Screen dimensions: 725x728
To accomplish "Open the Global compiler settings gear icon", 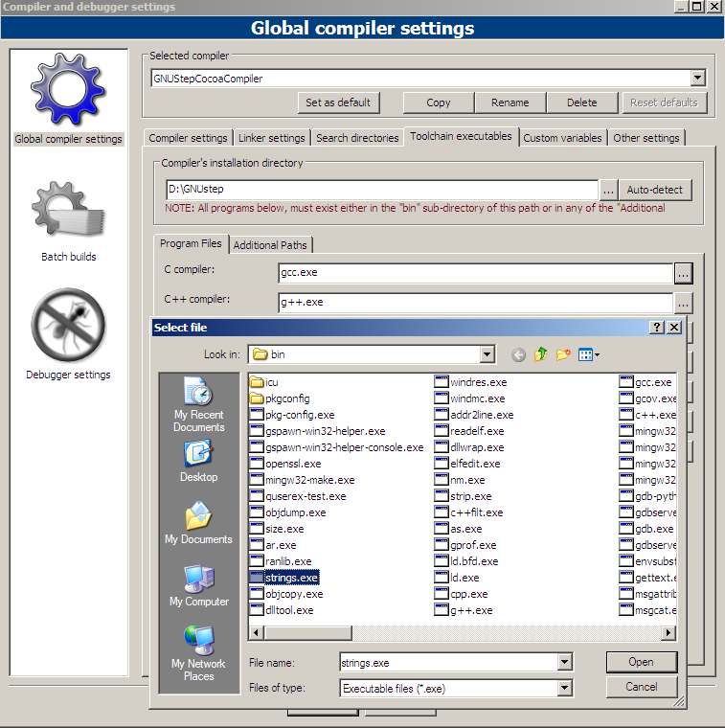I will click(68, 89).
